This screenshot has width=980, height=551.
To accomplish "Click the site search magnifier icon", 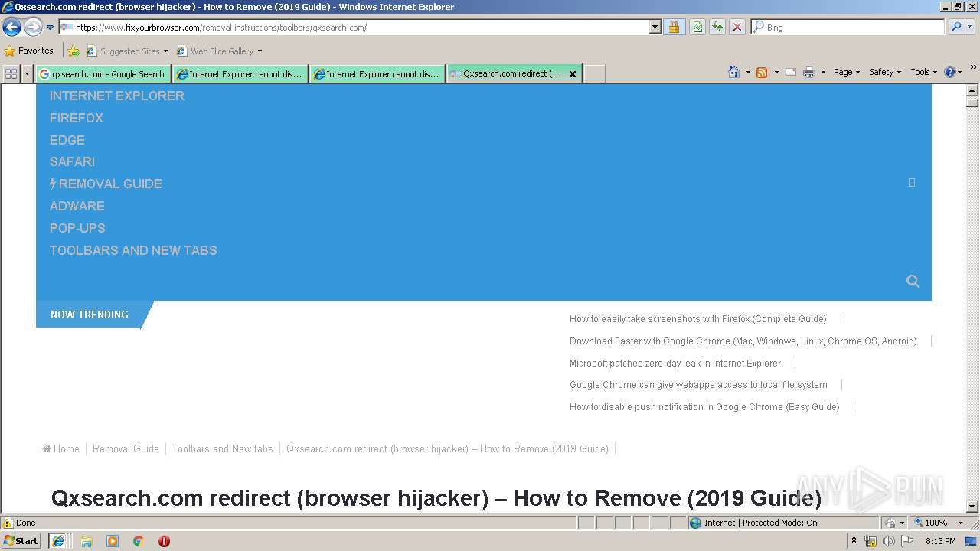I will 912,281.
